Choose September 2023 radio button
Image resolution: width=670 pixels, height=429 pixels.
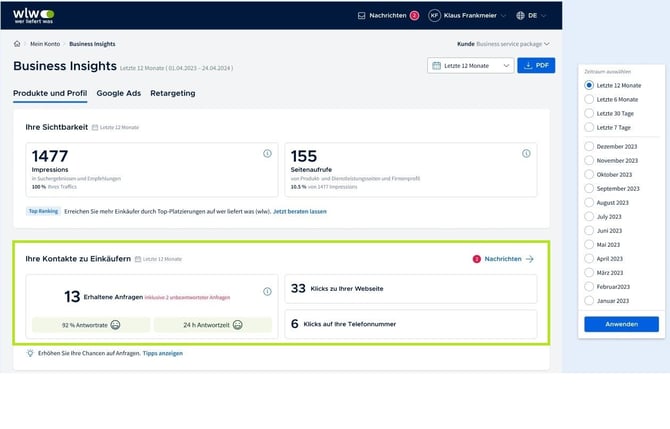coord(589,188)
